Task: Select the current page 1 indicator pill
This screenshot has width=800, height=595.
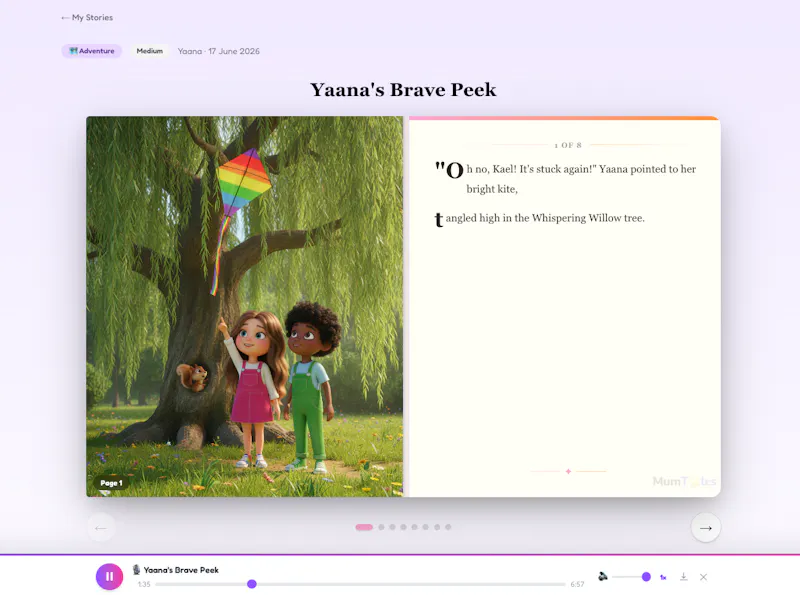Action: [364, 527]
